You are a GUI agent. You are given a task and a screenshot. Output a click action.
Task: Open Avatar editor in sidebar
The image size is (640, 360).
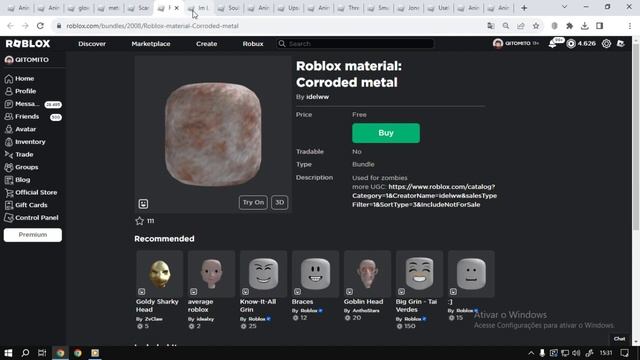pos(25,129)
